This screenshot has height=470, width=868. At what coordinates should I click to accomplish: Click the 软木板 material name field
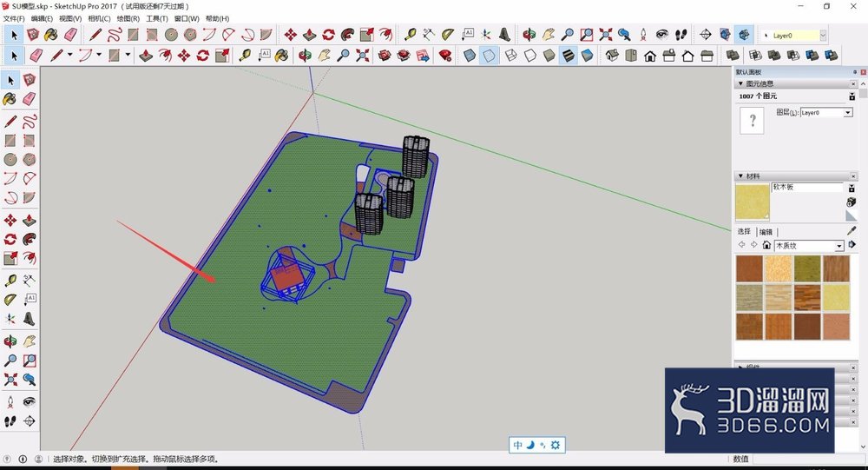(x=807, y=188)
